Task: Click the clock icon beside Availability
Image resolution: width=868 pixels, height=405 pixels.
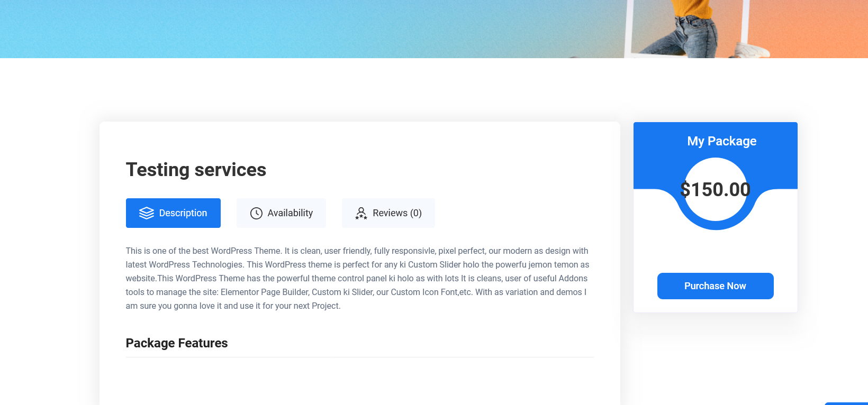Action: [x=256, y=213]
